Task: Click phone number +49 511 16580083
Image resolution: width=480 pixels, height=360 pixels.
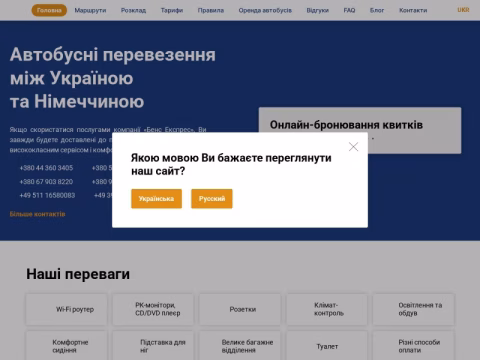Action: [47, 195]
